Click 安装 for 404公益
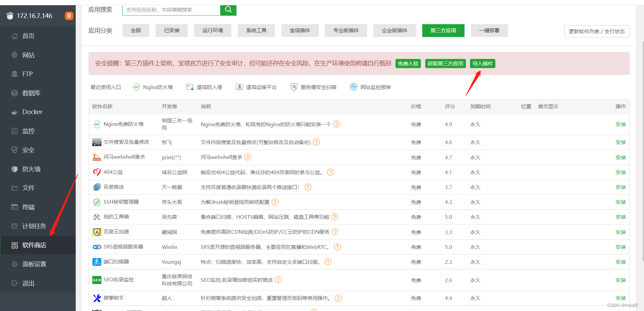Viewport: 644px width, 311px height. [x=620, y=172]
